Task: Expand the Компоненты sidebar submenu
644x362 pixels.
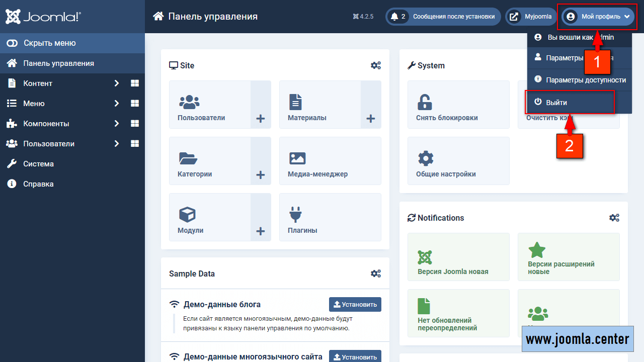Action: (x=116, y=124)
